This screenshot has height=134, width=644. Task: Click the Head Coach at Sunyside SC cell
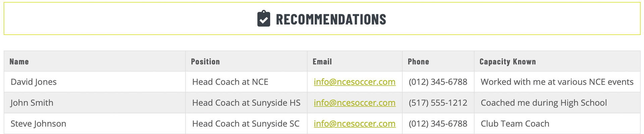coord(246,124)
